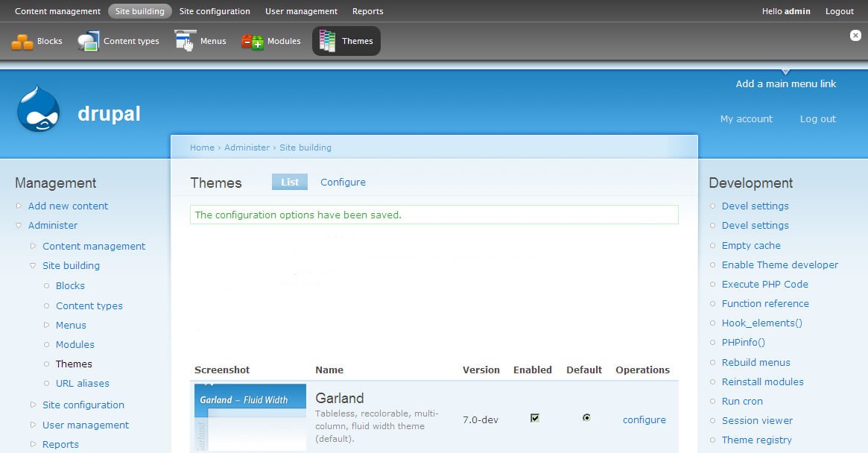Screen dimensions: 868x453
Task: Open Add new content link
Action: [x=68, y=206]
